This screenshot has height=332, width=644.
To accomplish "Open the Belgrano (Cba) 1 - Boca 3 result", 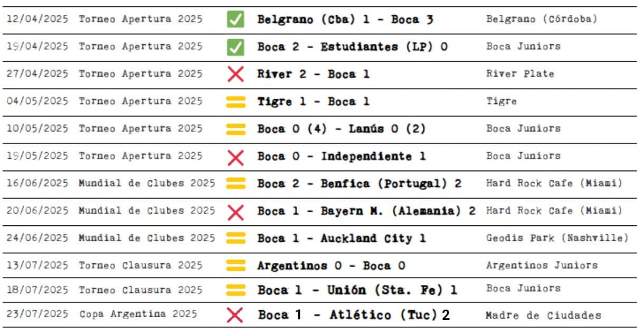I will point(345,20).
